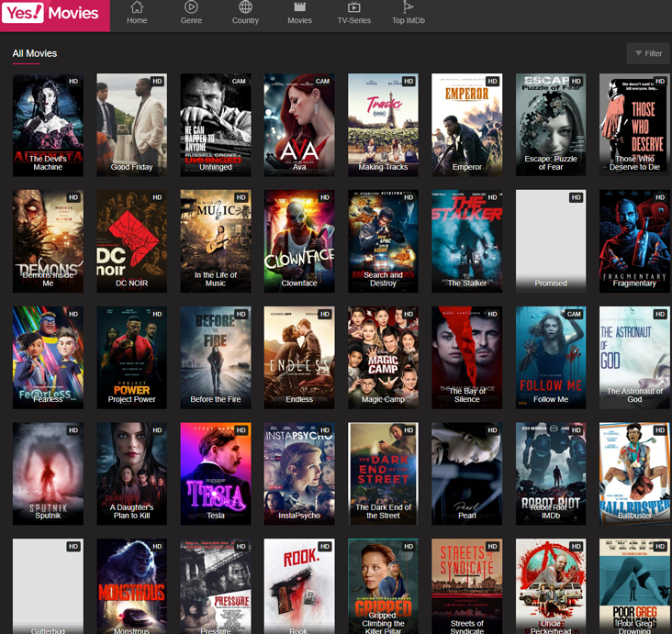Open the Streets of Syndicate poster
This screenshot has height=634, width=672.
[466, 586]
